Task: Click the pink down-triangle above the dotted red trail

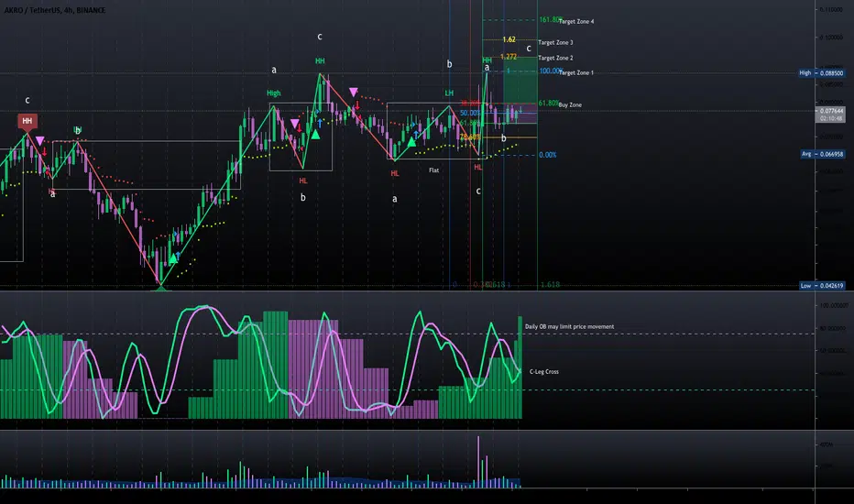Action: click(354, 92)
